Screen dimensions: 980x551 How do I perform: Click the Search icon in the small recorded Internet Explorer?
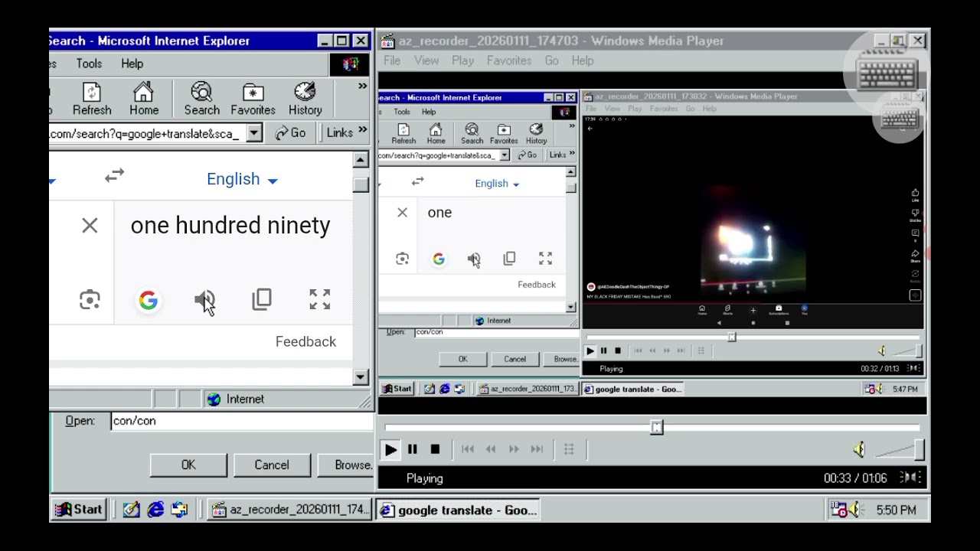point(472,134)
